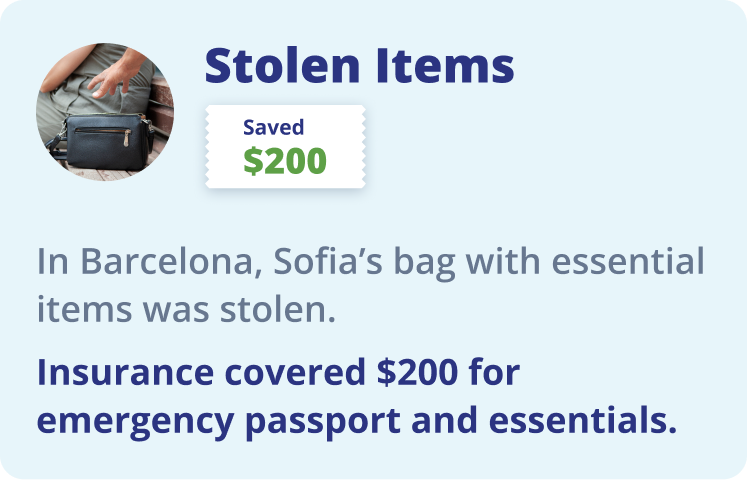Click the gold zipper pull on bag
The height and width of the screenshot is (480, 747).
tap(127, 138)
